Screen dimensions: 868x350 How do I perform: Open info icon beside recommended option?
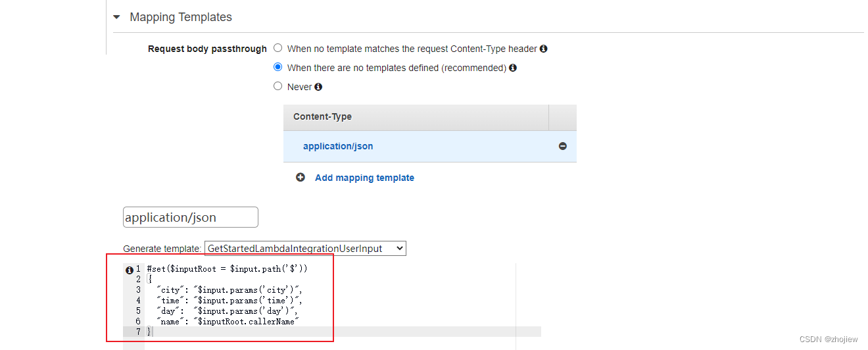click(x=513, y=68)
